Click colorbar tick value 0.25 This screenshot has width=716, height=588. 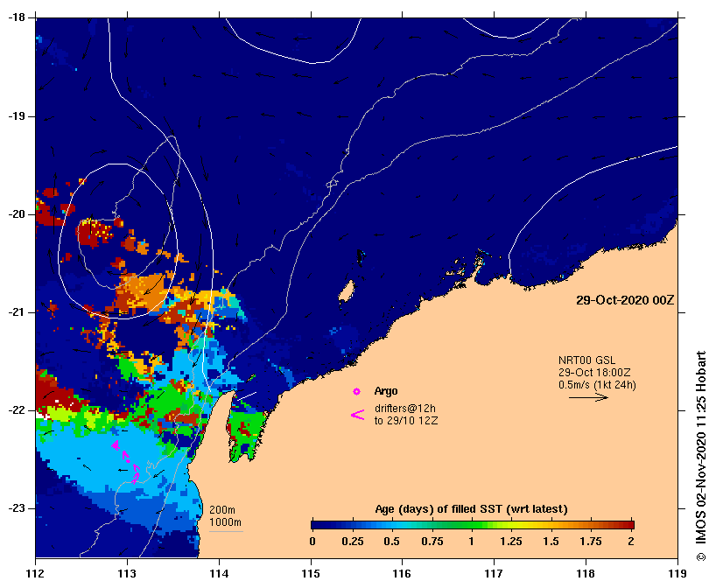point(353,542)
